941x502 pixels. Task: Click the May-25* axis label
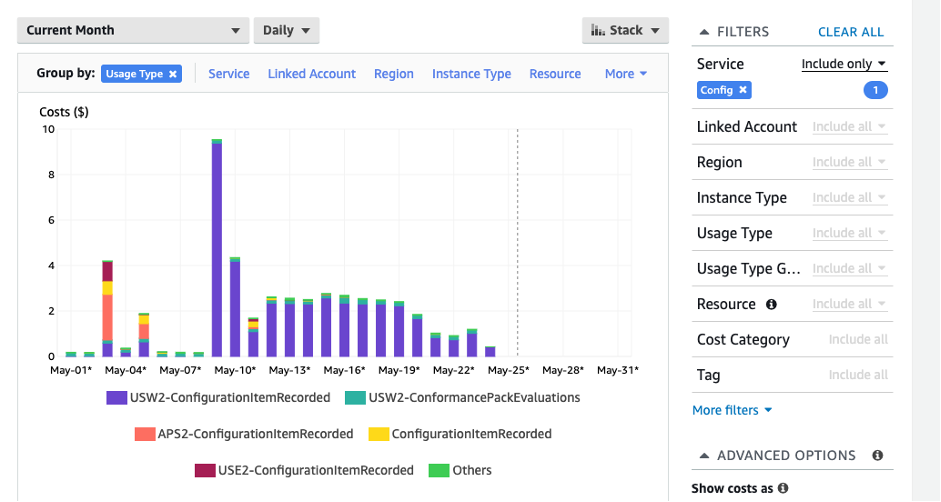(x=508, y=370)
